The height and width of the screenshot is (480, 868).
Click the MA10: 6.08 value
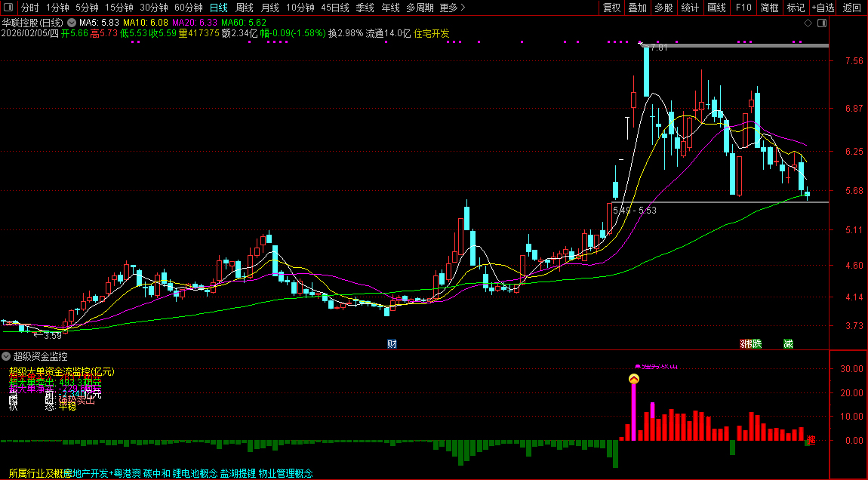pyautogui.click(x=146, y=23)
